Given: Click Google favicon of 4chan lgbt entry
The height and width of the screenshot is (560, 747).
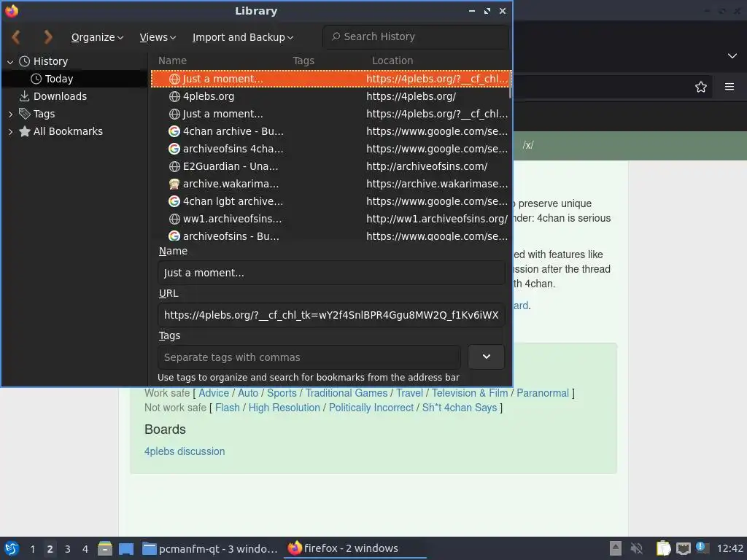Looking at the screenshot, I should tap(174, 201).
